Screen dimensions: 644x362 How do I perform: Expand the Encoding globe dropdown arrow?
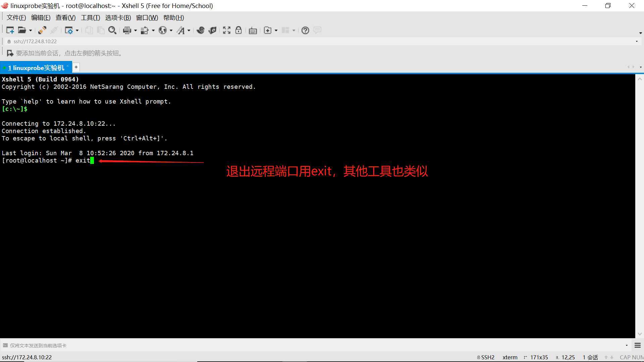coord(171,31)
